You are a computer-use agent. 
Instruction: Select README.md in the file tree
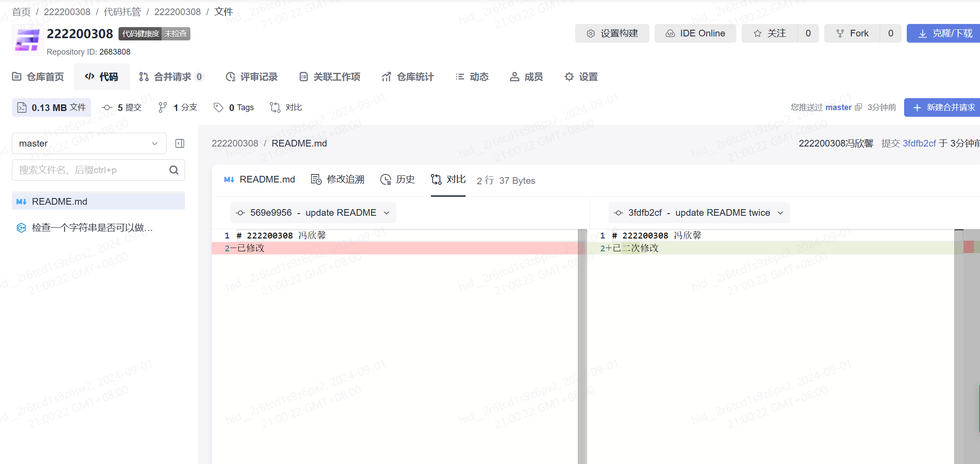(99, 202)
